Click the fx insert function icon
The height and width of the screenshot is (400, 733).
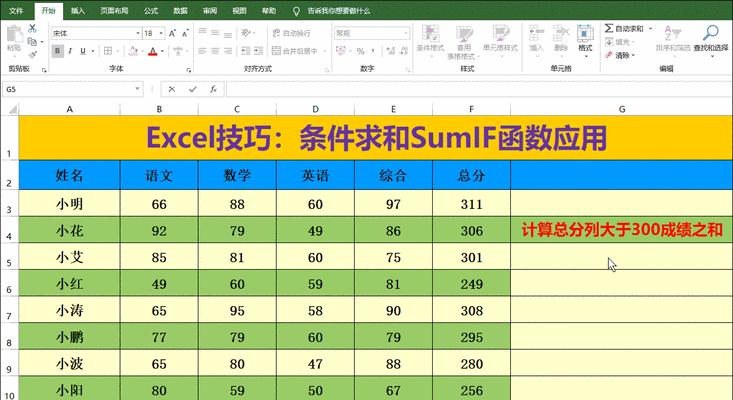213,89
